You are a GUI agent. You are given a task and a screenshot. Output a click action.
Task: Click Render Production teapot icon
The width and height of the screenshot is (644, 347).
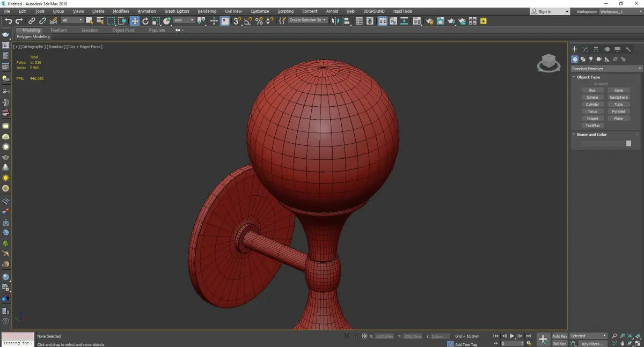coord(451,21)
